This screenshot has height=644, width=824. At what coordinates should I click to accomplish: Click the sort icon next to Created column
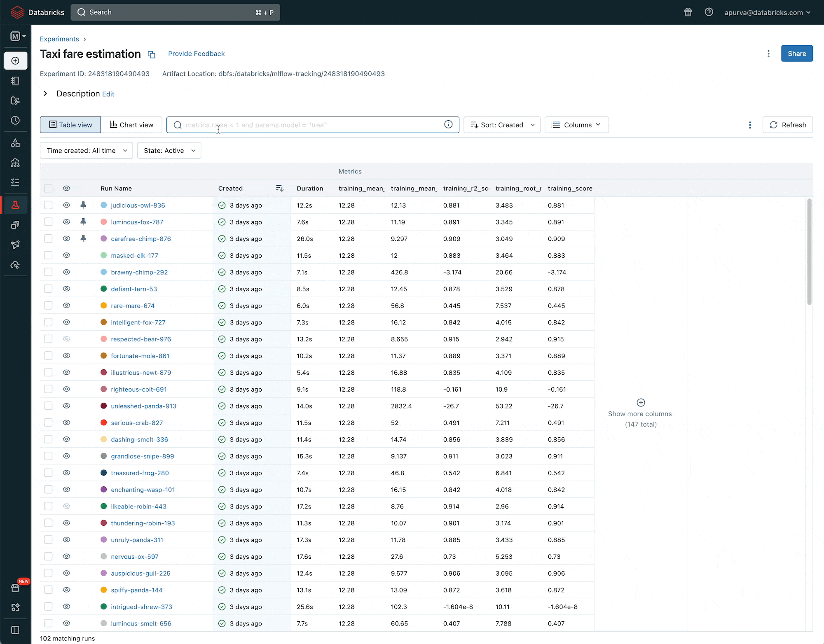click(x=280, y=188)
